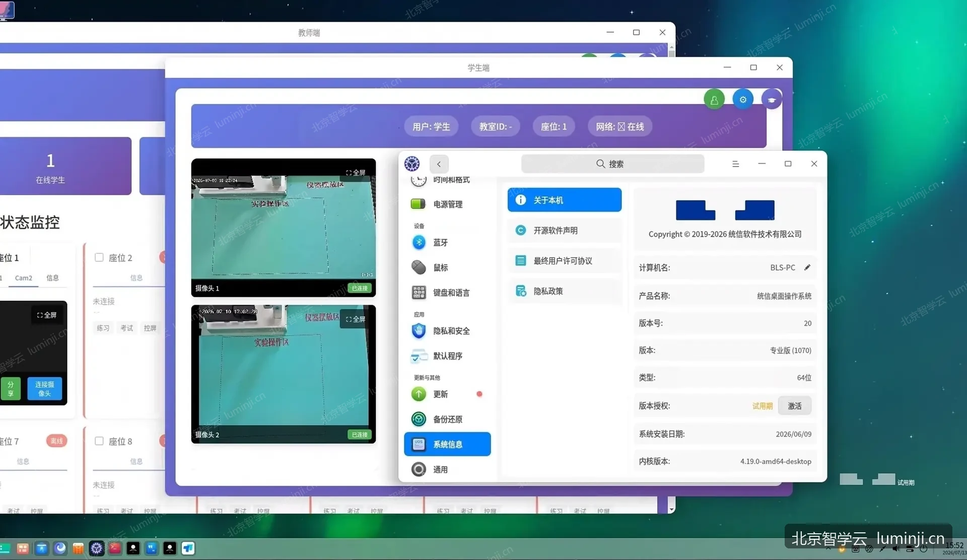Open 信息 tab on 座位 2 card
This screenshot has width=967, height=560.
click(136, 278)
